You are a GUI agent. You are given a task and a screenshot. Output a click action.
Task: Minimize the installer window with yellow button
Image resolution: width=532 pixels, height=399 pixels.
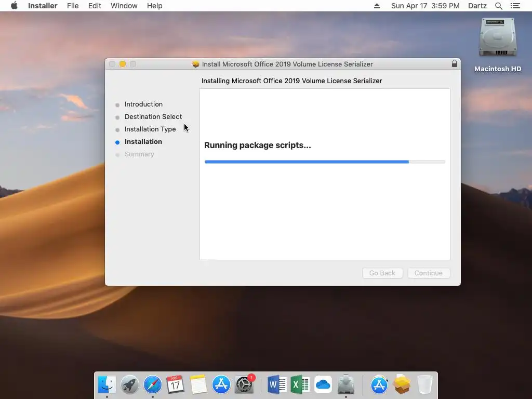(123, 64)
